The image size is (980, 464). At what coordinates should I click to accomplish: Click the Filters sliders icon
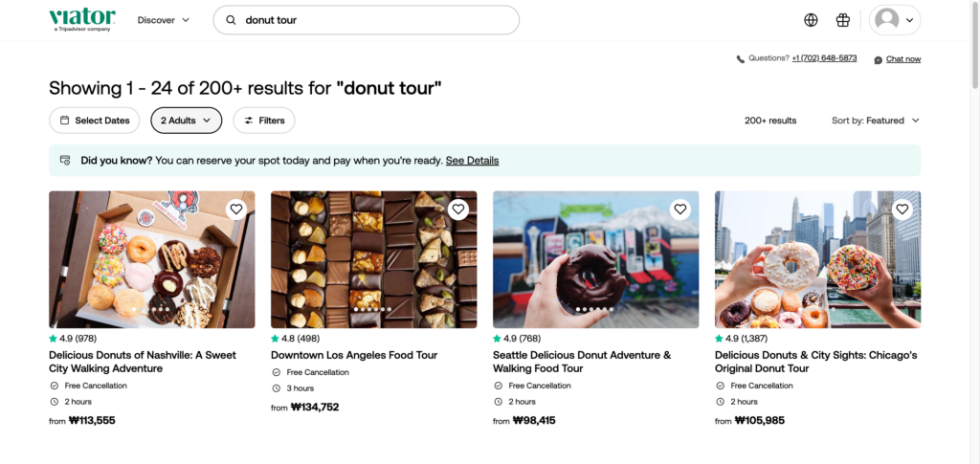point(249,121)
